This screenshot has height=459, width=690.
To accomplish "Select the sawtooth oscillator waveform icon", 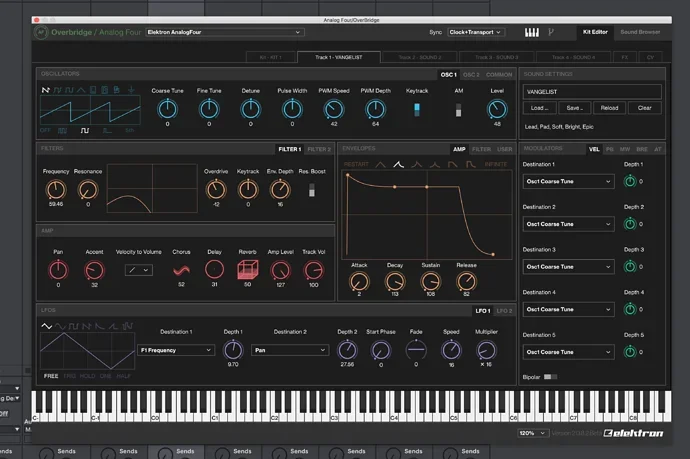I will click(45, 89).
